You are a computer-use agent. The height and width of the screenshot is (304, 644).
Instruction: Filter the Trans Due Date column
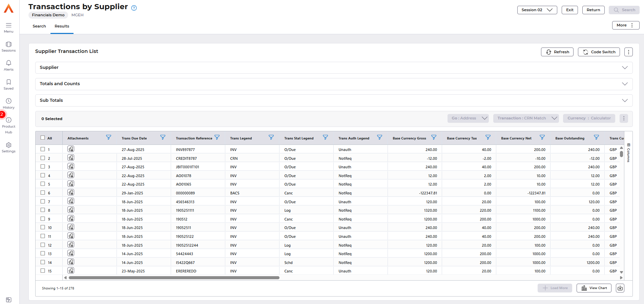point(163,137)
